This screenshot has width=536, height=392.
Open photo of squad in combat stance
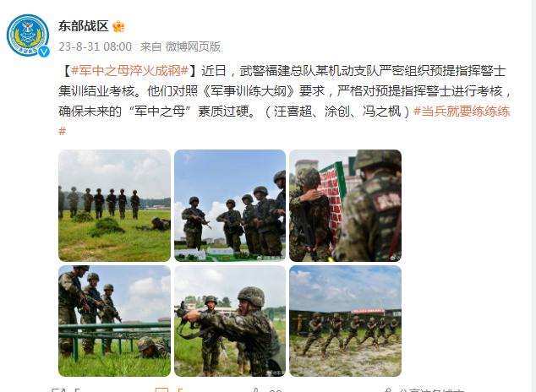(x=345, y=321)
